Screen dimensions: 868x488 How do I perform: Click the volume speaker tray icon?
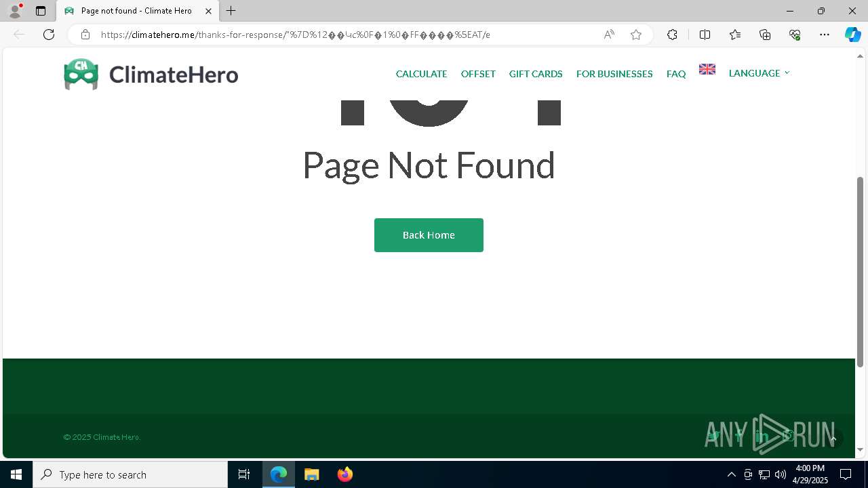[x=781, y=474]
